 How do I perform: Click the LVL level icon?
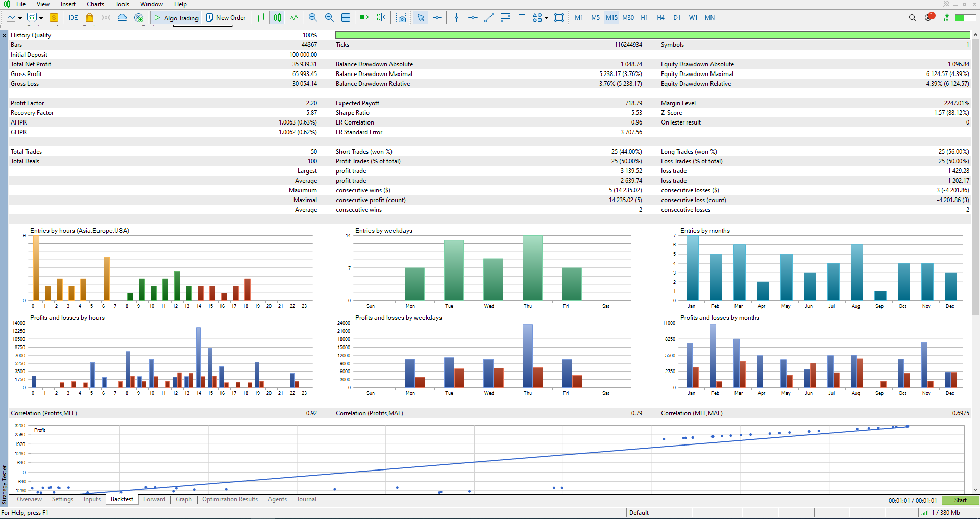(x=947, y=18)
